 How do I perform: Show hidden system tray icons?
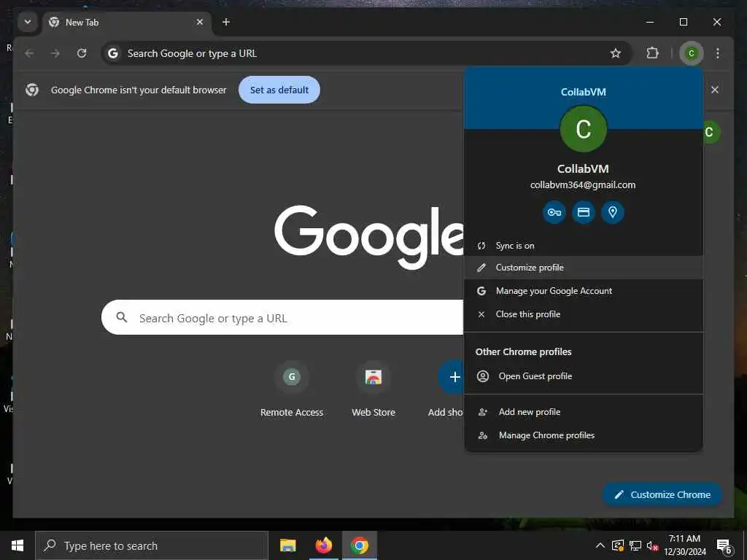[600, 545]
